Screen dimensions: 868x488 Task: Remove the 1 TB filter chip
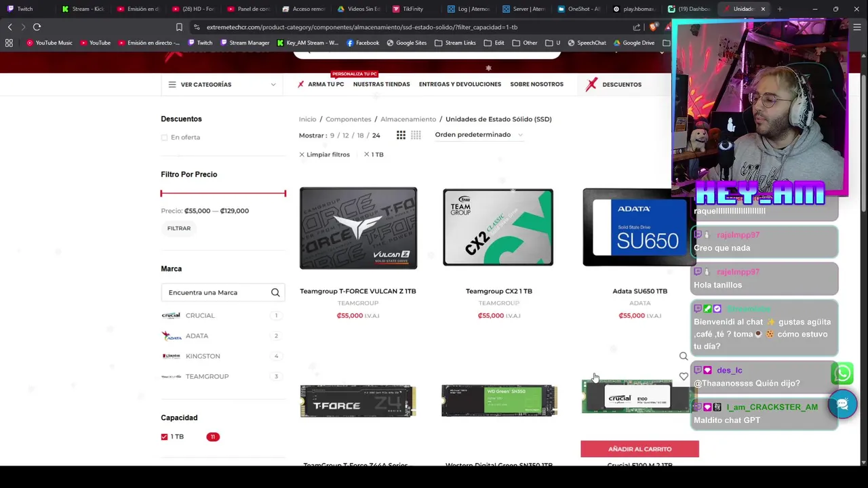point(374,155)
